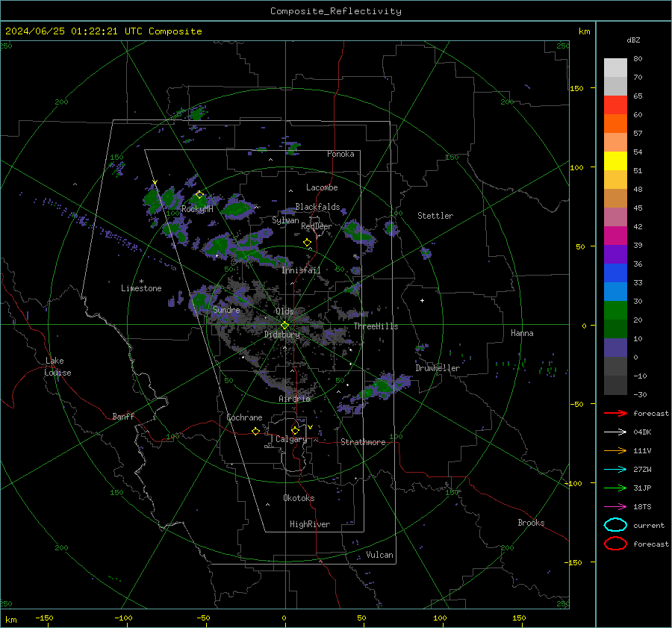This screenshot has height=628, width=672.
Task: Click the RockyMH label
Action: tap(197, 209)
